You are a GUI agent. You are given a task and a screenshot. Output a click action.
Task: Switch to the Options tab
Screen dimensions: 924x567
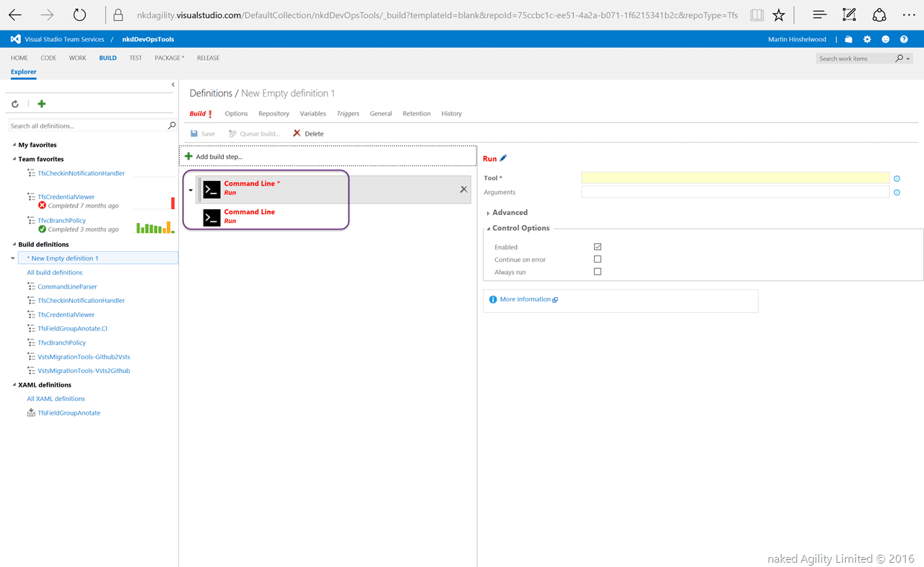(x=236, y=114)
